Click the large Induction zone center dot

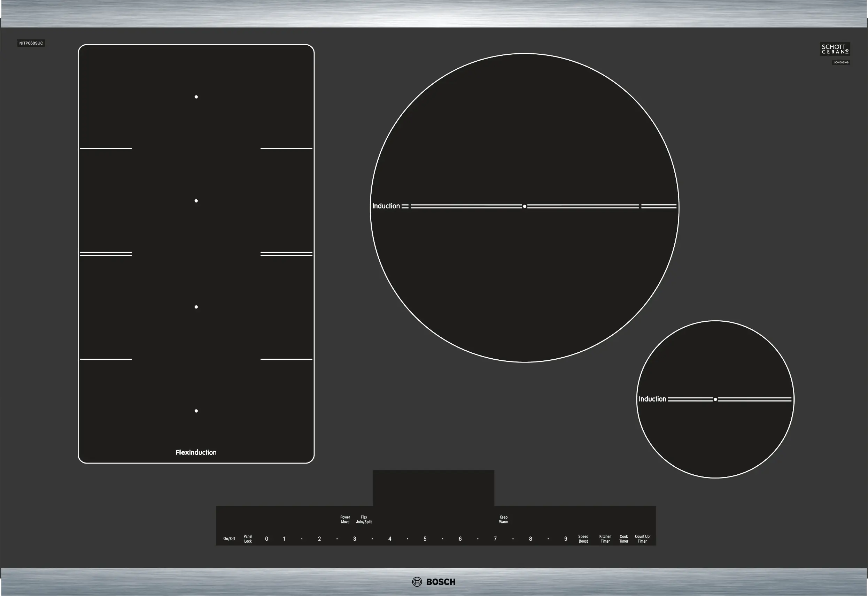coord(524,206)
